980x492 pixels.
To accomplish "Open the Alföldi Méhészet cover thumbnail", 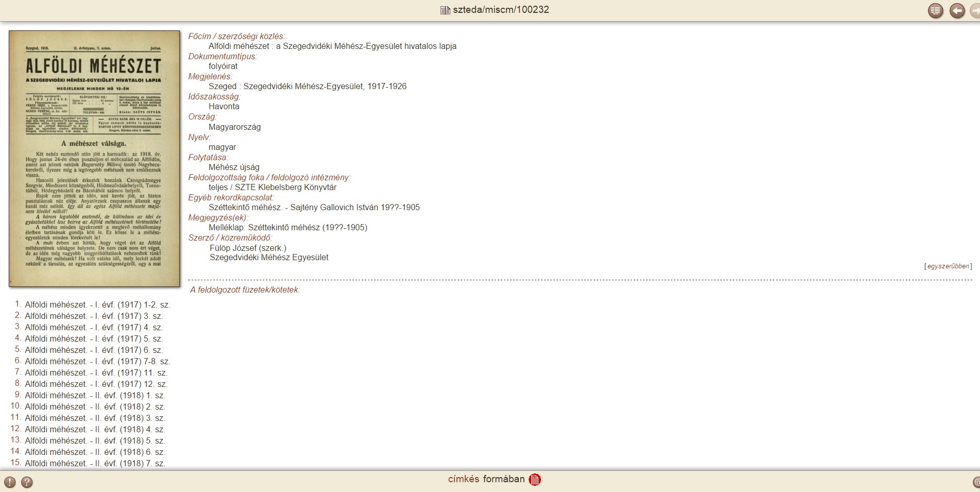I will click(x=94, y=159).
